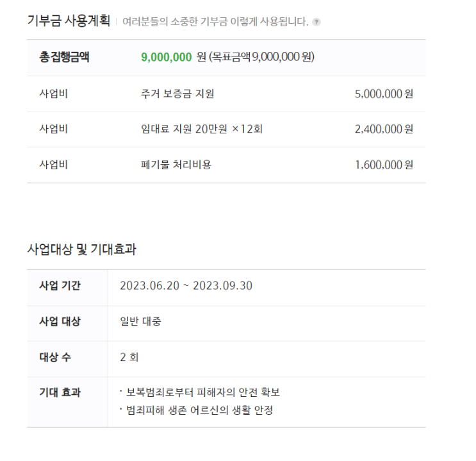Click the 대상 수 value 2 회
The image size is (476, 461).
129,357
